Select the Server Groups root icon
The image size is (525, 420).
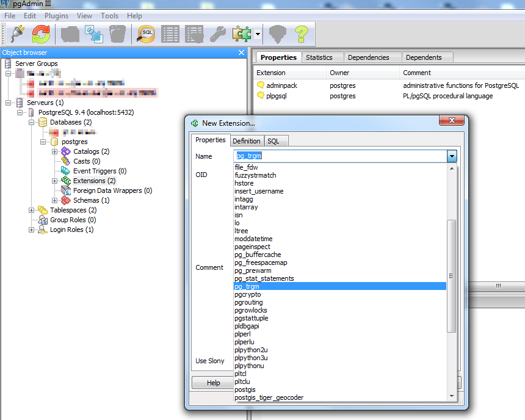(9, 63)
